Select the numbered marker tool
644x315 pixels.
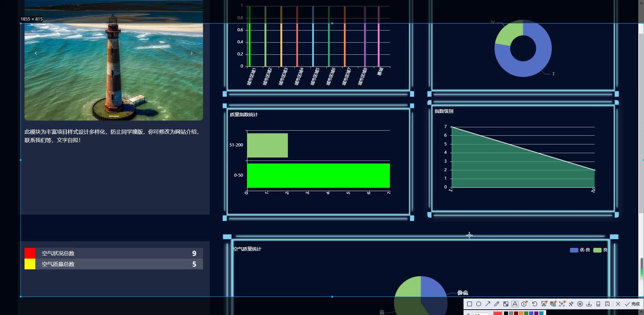[x=524, y=304]
